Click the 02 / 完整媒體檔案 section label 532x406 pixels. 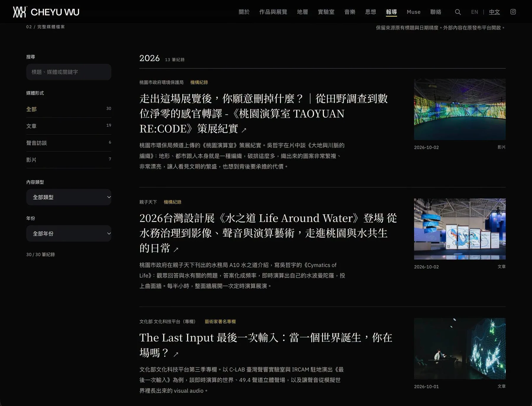click(x=45, y=27)
